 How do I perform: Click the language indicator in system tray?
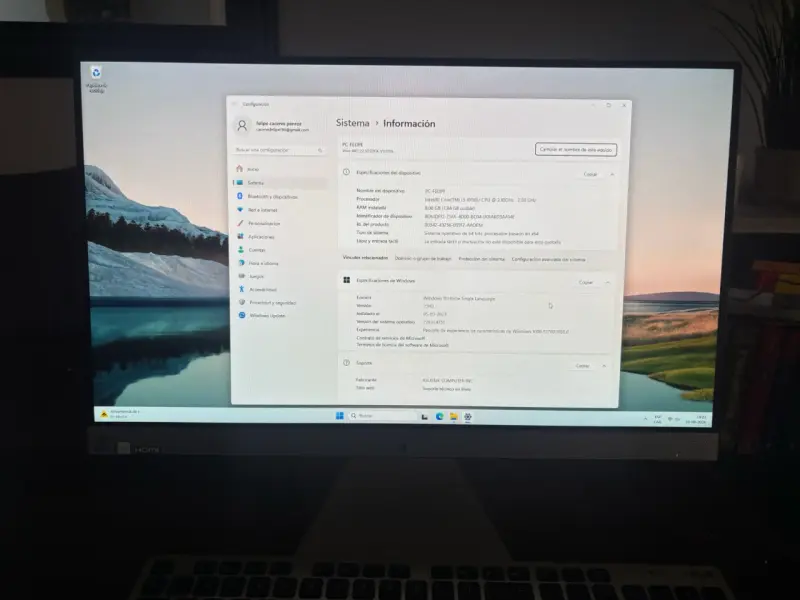click(658, 419)
